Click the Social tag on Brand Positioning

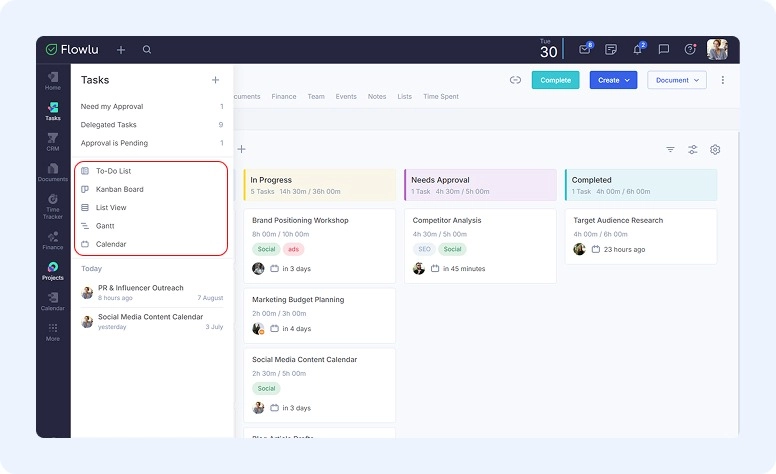(x=266, y=249)
